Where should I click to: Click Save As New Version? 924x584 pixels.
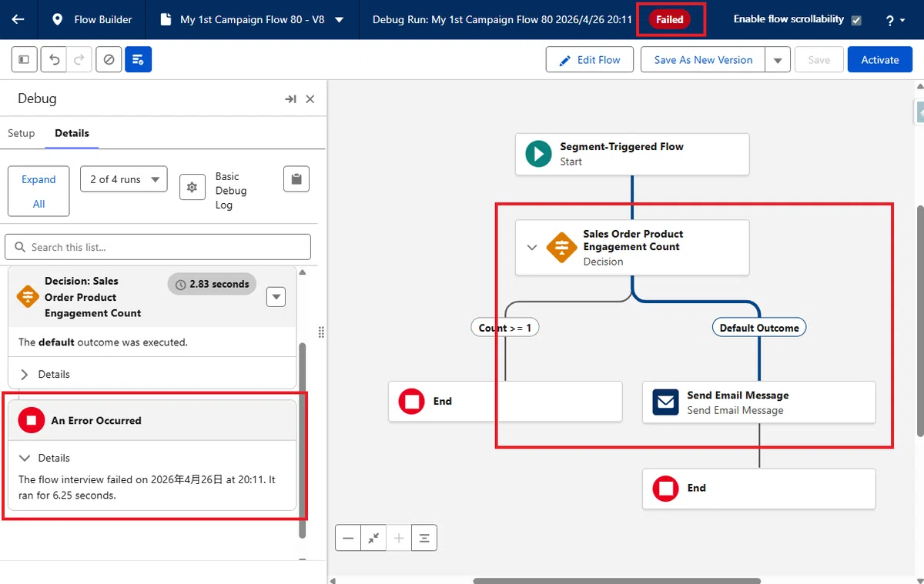(x=703, y=59)
